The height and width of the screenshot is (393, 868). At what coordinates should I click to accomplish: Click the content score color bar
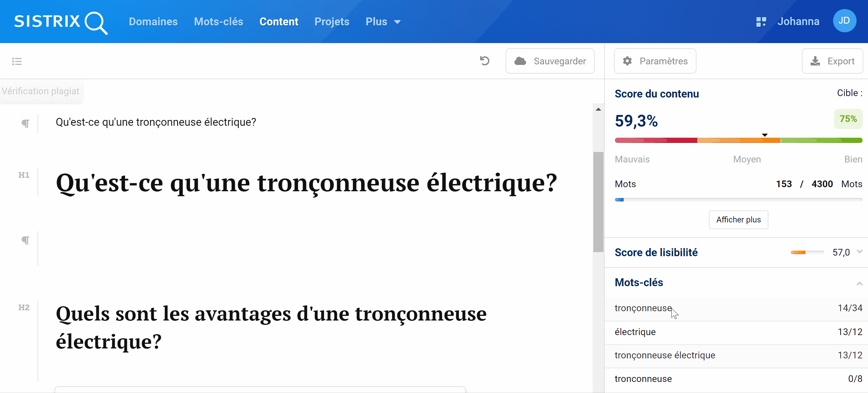(738, 140)
